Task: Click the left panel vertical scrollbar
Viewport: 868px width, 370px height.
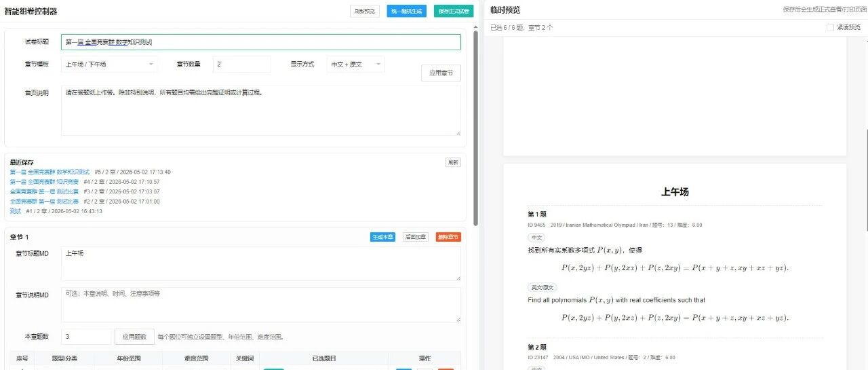Action: [476, 129]
